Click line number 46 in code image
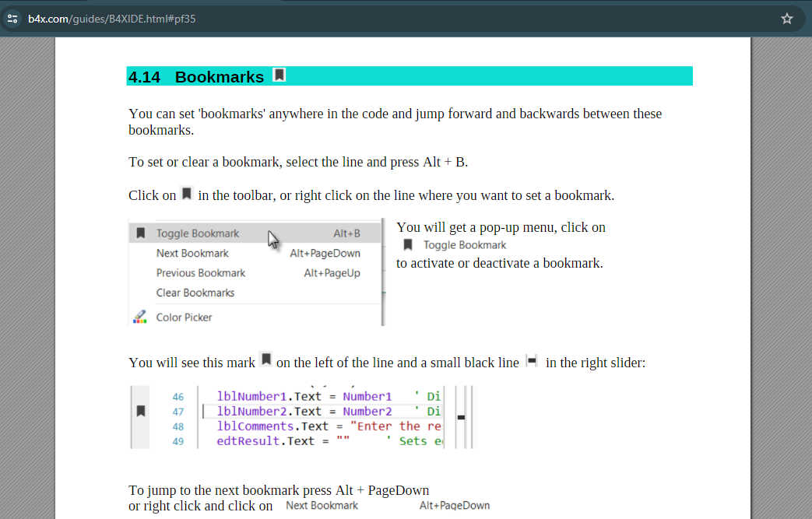This screenshot has height=519, width=812. click(x=178, y=397)
